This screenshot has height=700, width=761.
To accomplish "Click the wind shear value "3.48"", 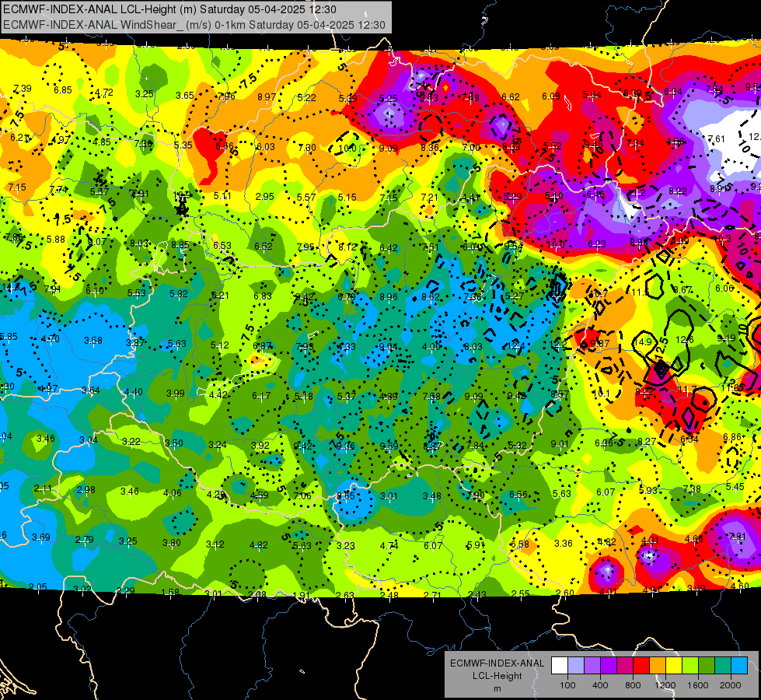I will coord(432,496).
